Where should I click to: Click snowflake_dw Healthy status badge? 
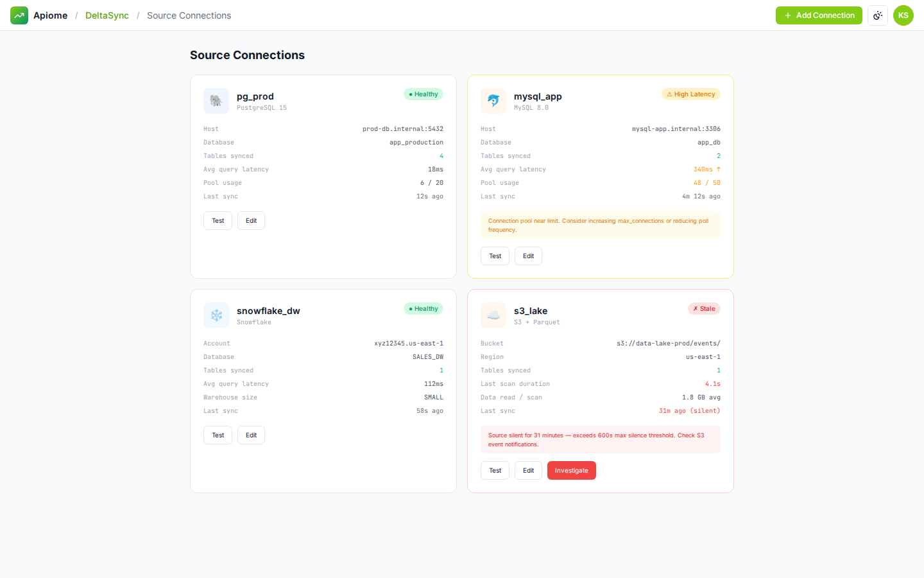[x=424, y=309]
